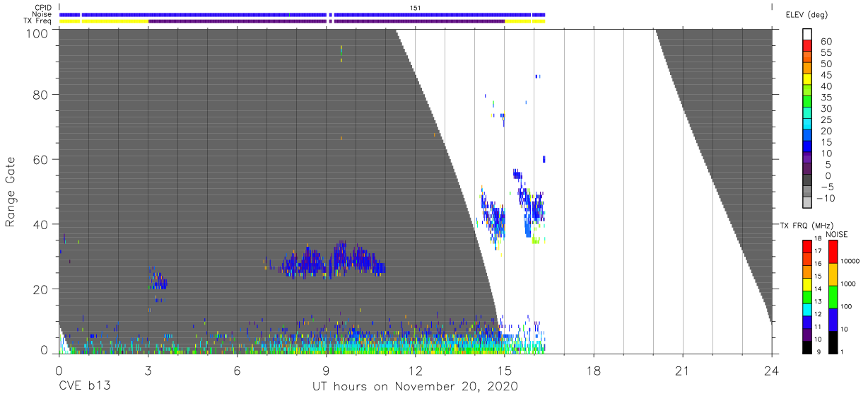Click the "Noise" row label at top left
This screenshot has width=868, height=401.
[x=42, y=14]
